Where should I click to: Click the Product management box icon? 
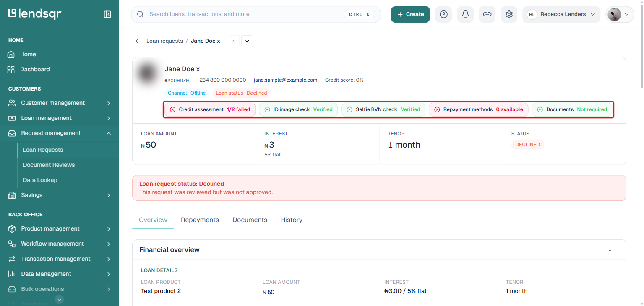[12, 228]
